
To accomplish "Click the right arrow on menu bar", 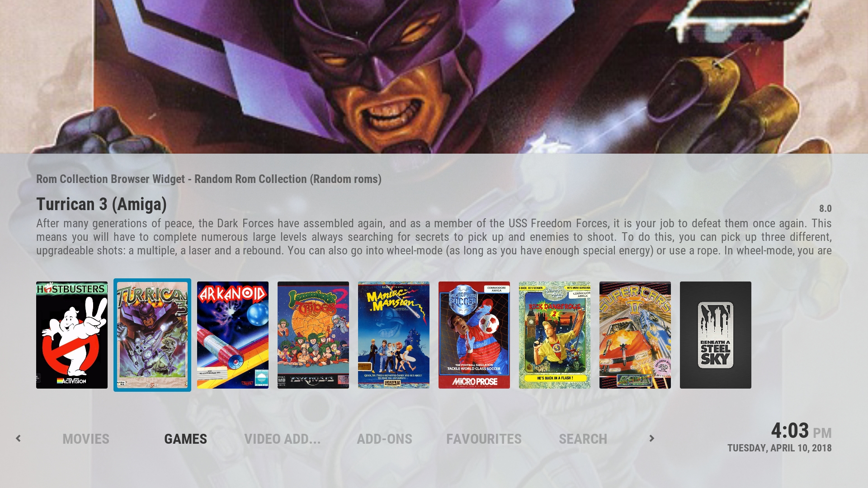I will 651,438.
